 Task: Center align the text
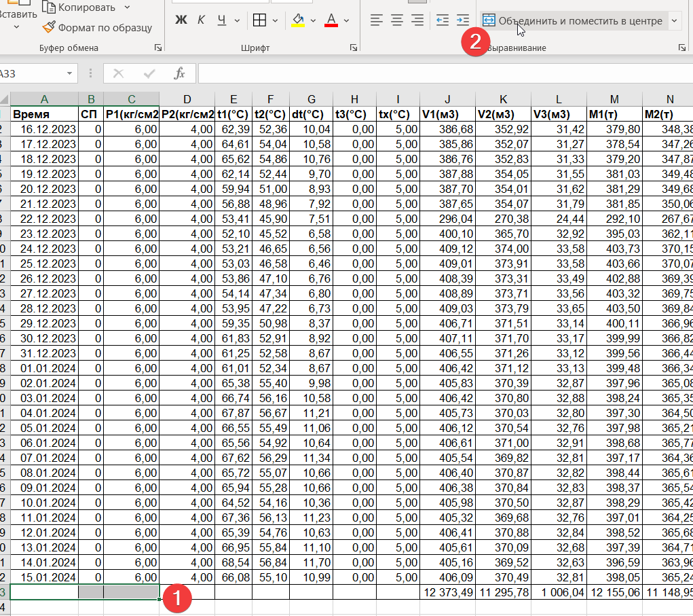(x=397, y=20)
